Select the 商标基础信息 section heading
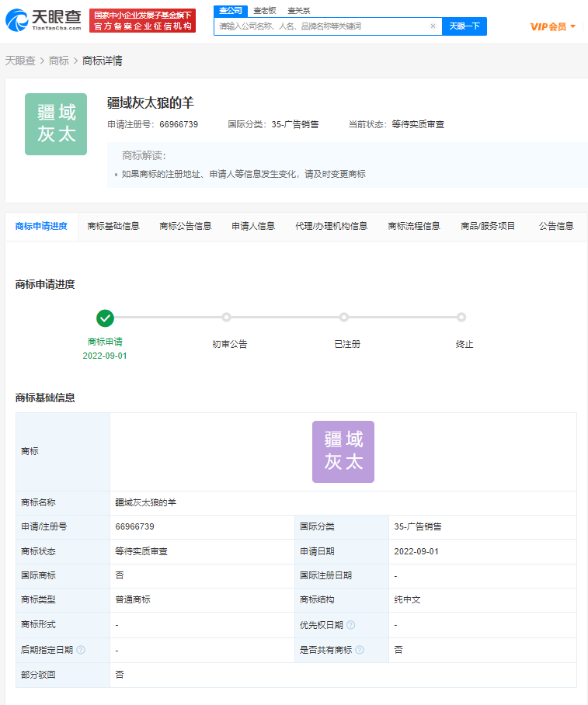Image resolution: width=588 pixels, height=705 pixels. [45, 398]
